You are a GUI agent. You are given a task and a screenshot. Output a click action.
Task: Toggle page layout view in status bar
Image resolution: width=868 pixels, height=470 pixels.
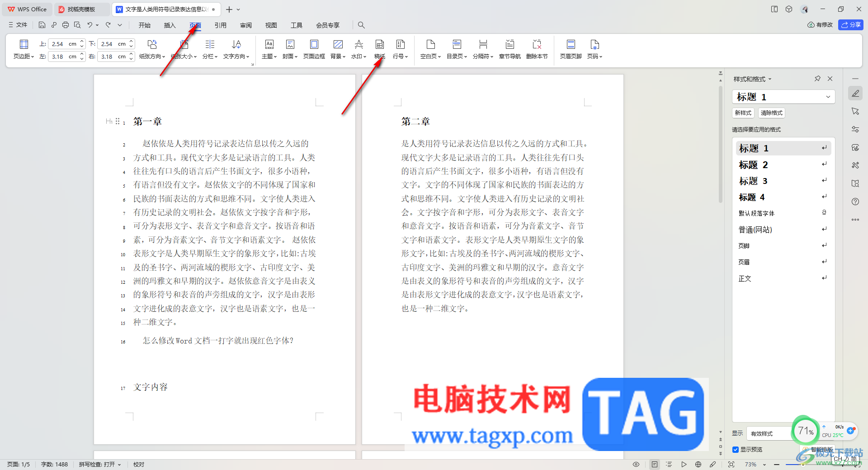click(x=654, y=464)
